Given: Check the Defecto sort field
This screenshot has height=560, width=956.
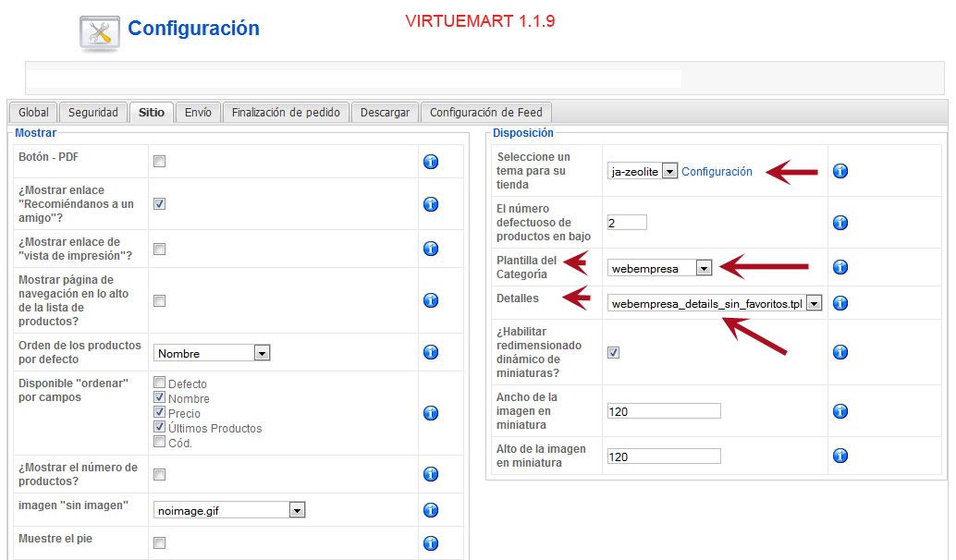Looking at the screenshot, I should pyautogui.click(x=159, y=383).
